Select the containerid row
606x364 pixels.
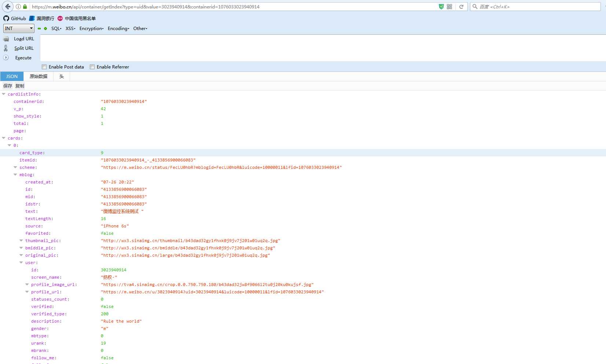click(303, 101)
